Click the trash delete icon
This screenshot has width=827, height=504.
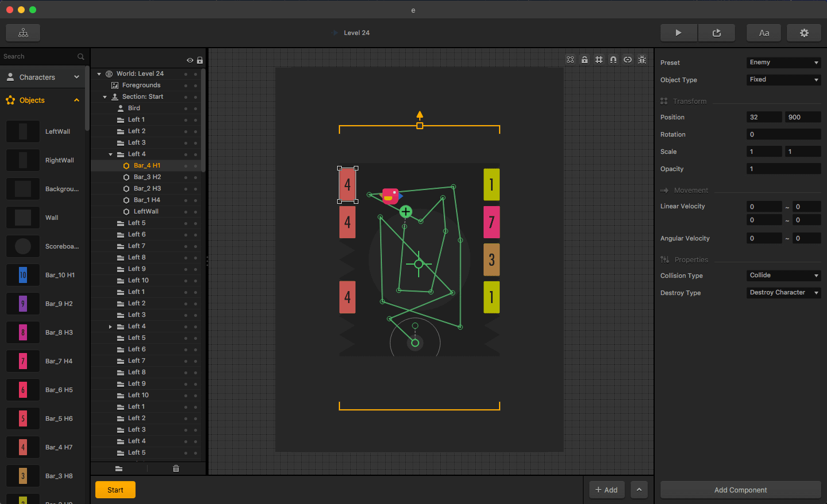176,468
